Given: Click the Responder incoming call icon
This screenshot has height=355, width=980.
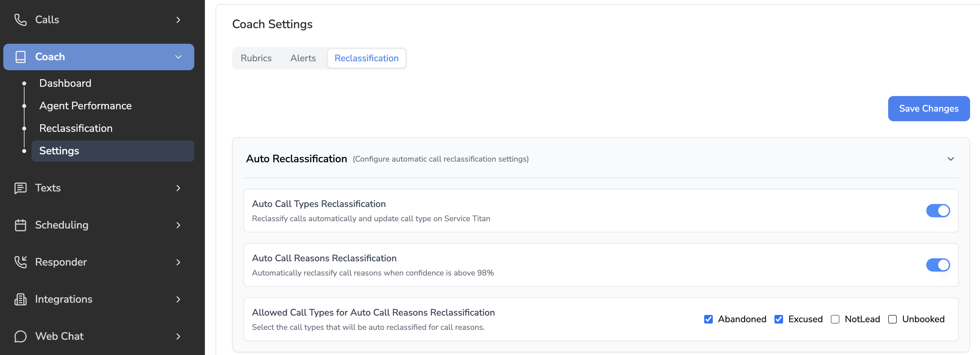Looking at the screenshot, I should (20, 262).
